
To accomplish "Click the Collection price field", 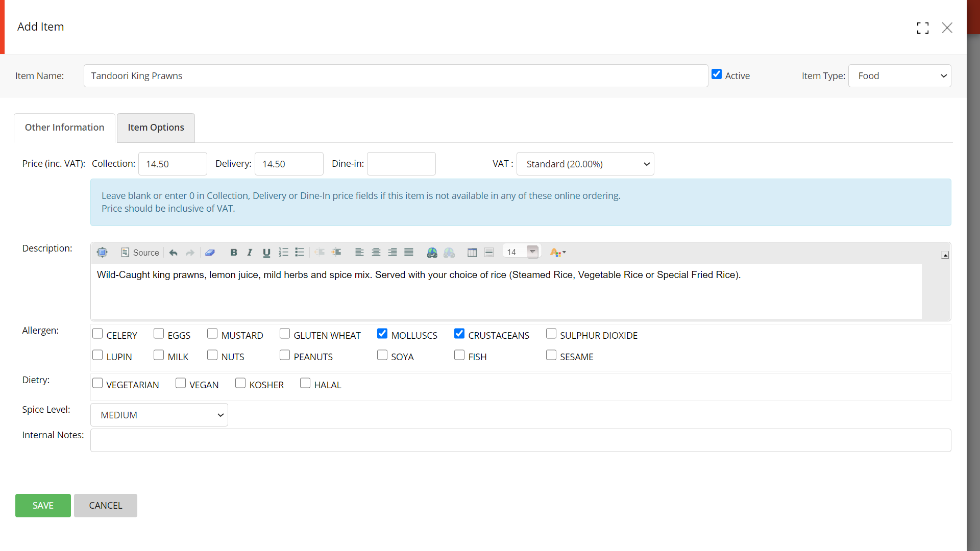I will pos(173,164).
